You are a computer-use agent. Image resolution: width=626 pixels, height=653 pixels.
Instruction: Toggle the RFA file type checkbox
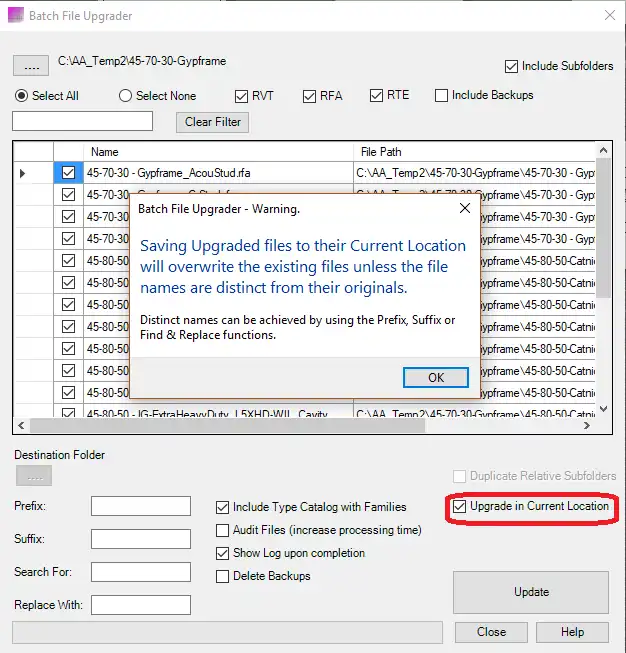coord(310,96)
